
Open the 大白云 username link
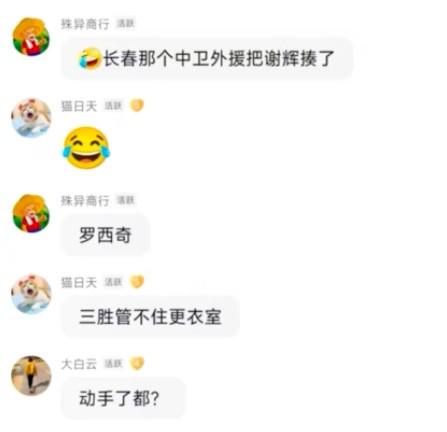click(x=79, y=364)
